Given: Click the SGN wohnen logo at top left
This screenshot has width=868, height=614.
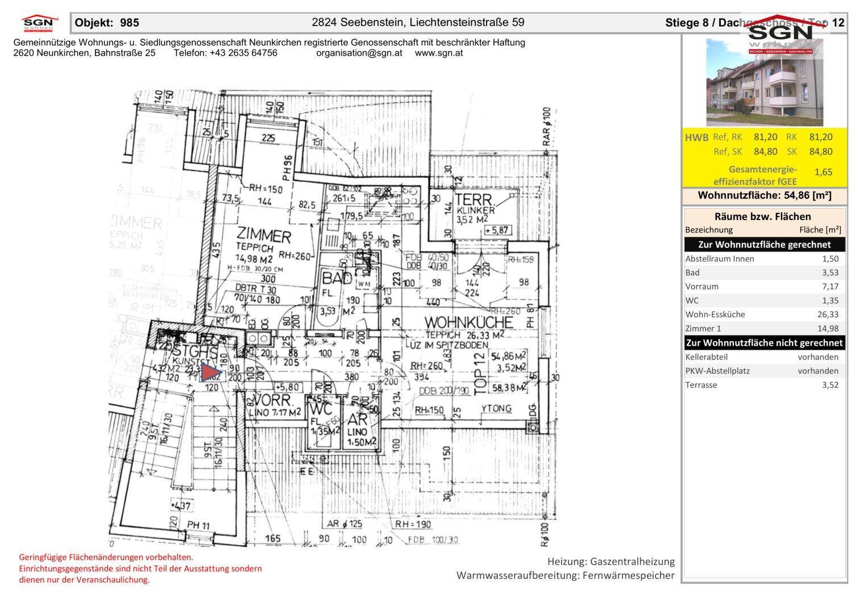Looking at the screenshot, I should tap(40, 24).
